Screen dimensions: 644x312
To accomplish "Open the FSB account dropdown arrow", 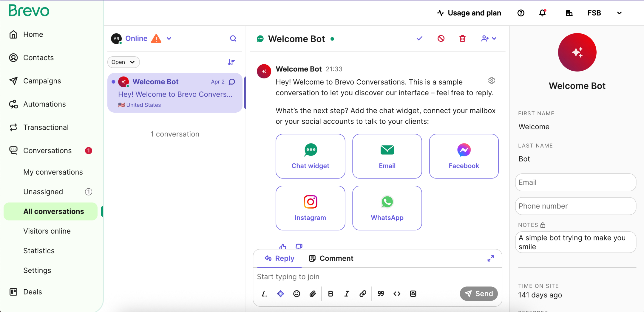I will [619, 13].
